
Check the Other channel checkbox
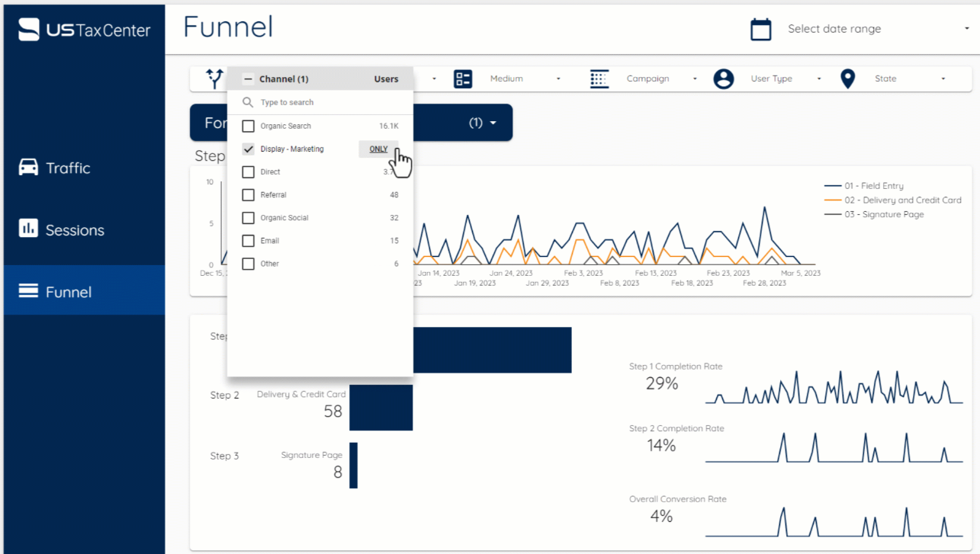pos(248,263)
